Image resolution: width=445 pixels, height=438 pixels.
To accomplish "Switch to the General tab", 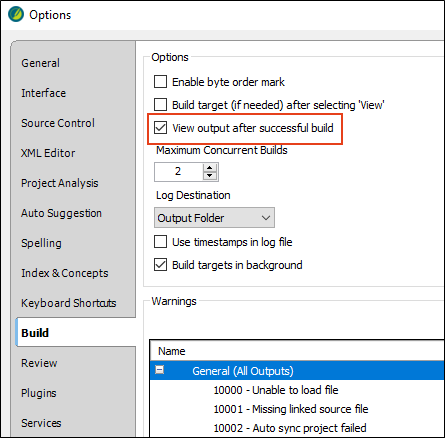I will tap(40, 63).
